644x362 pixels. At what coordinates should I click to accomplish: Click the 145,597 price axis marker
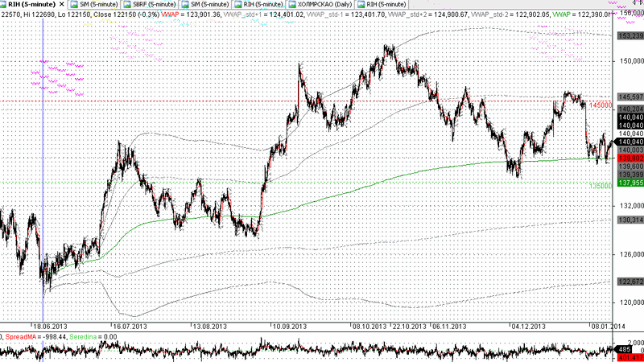630,97
